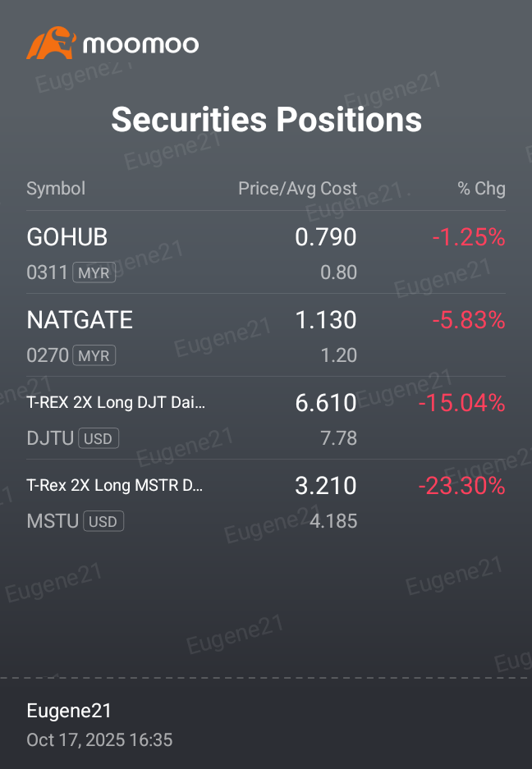Open the GOHUB position row
This screenshot has height=769, width=532.
pos(266,253)
